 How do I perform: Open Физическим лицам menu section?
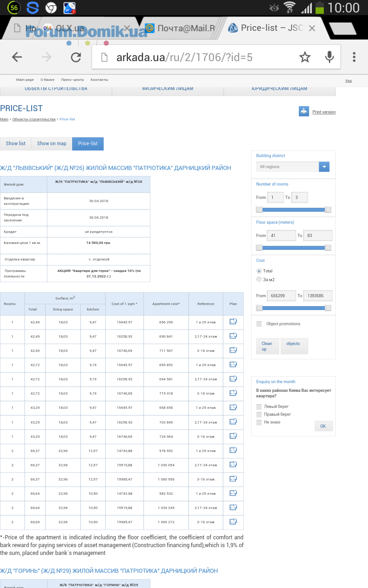click(x=167, y=89)
